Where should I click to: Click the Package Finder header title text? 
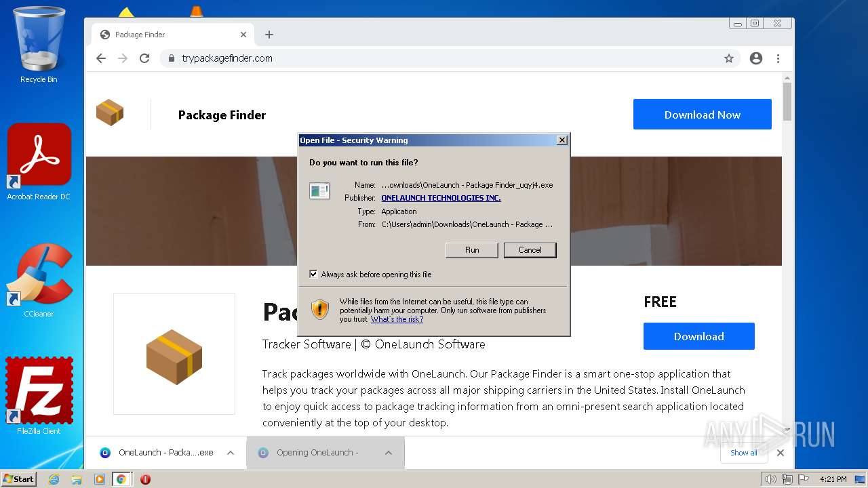tap(222, 115)
